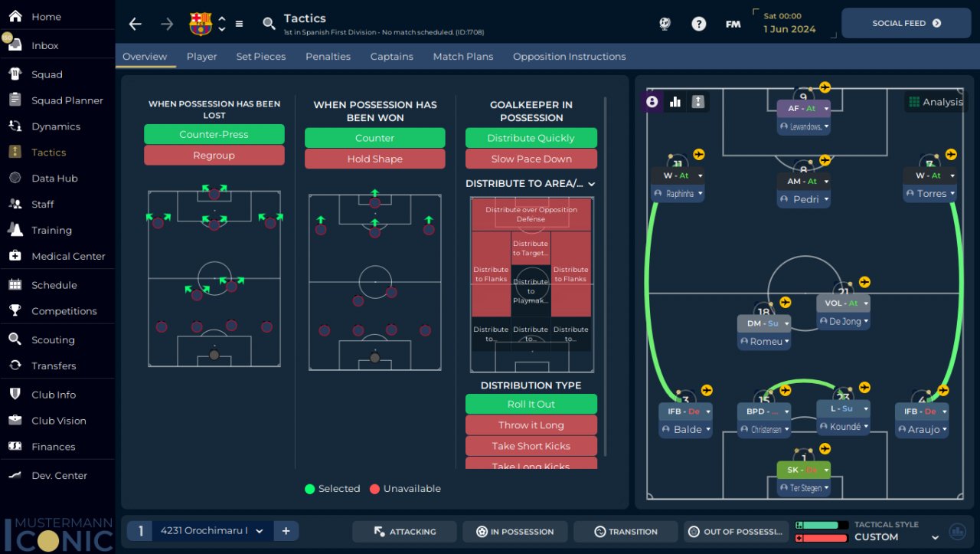Click the instructions panel vertical scrollbar
The image size is (980, 554).
point(606,276)
